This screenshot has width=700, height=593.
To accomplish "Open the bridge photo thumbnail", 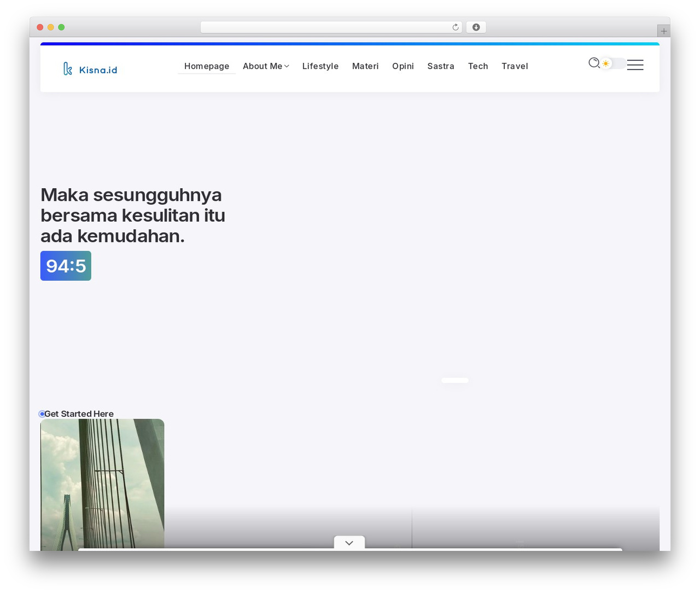I will click(102, 484).
